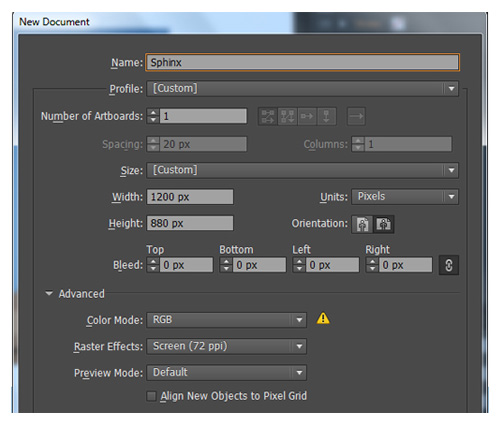Enable Align New Objects to Pixel Grid
The width and height of the screenshot is (500, 424).
[x=151, y=396]
